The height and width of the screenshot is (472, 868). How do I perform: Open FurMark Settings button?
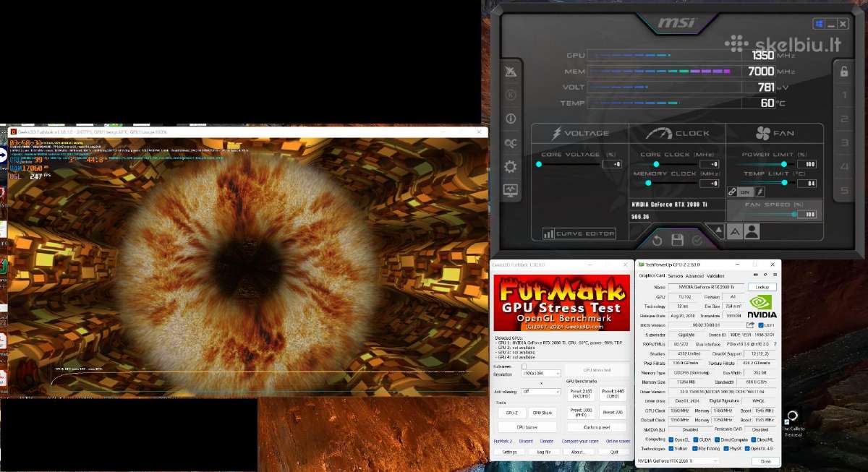coord(509,452)
